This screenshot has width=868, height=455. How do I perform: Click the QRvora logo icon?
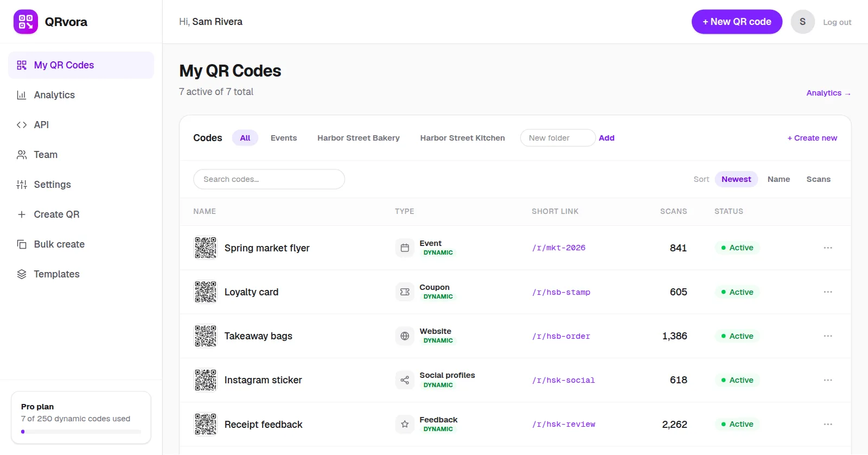(x=25, y=22)
